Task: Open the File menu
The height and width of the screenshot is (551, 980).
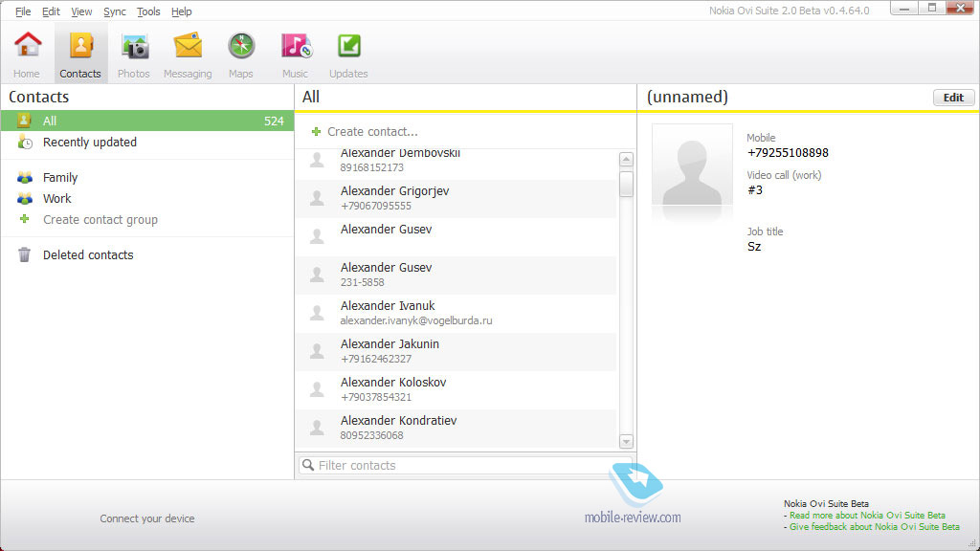Action: tap(23, 11)
